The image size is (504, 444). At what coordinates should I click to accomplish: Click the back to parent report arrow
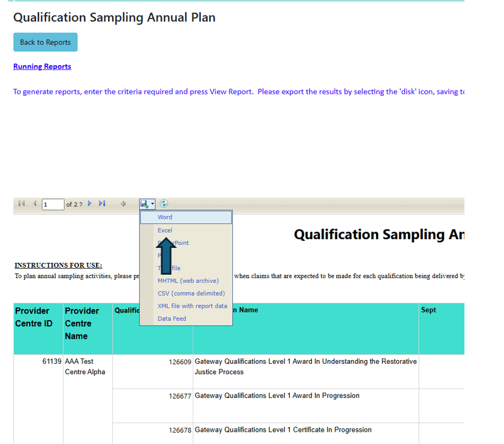(123, 204)
